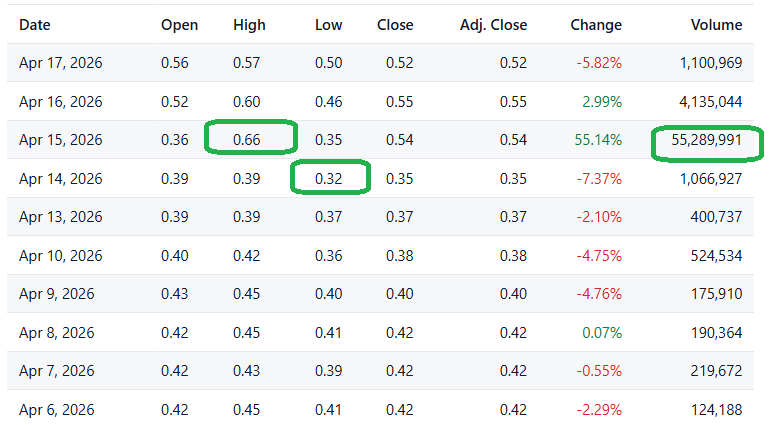Click the Volume column header
The height and width of the screenshot is (425, 777).
coord(716,25)
